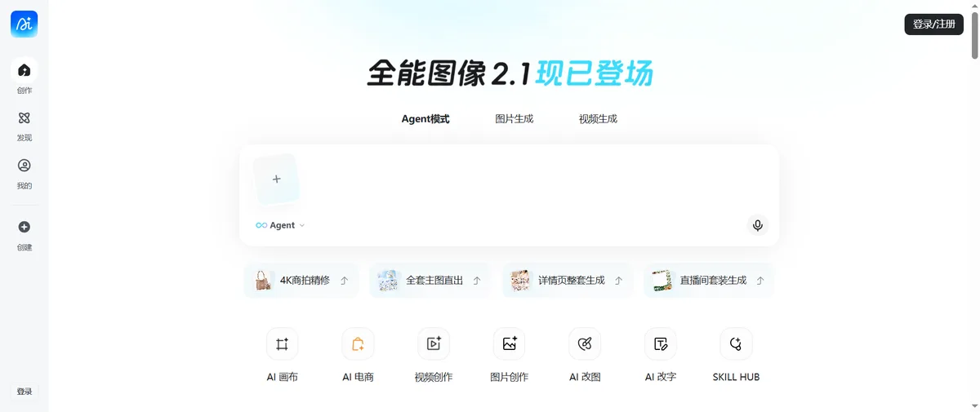Click the SKILL HUB label
This screenshot has width=980, height=412.
pyautogui.click(x=736, y=377)
